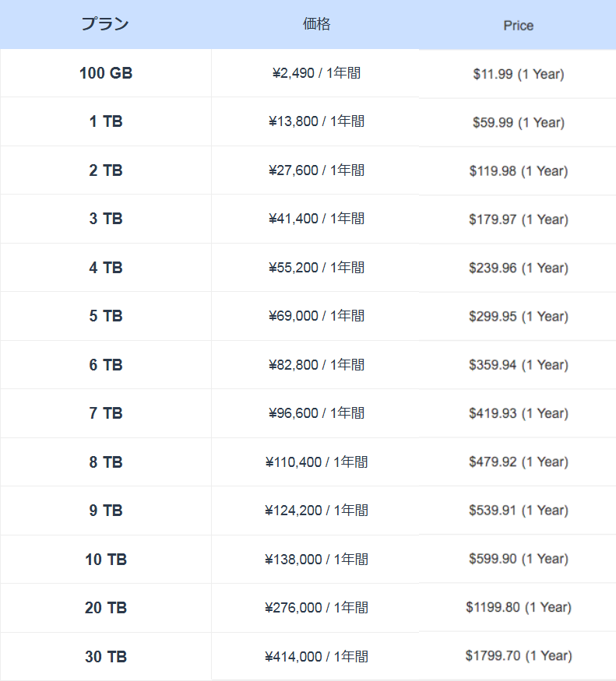Click the $179.97 (1 Year) price
616x681 pixels.
(x=519, y=219)
